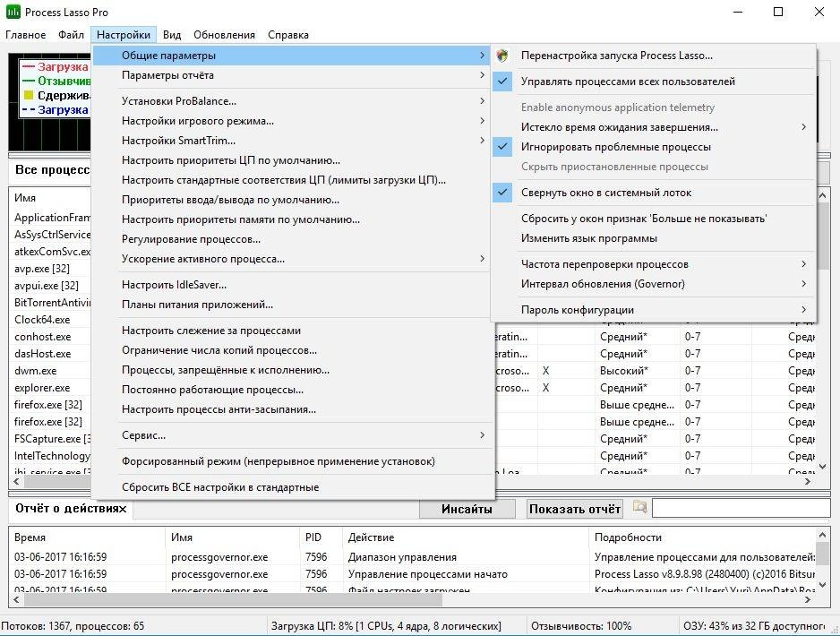This screenshot has height=636, width=840.
Task: Click Управление процессами начато log entry
Action: point(413,574)
